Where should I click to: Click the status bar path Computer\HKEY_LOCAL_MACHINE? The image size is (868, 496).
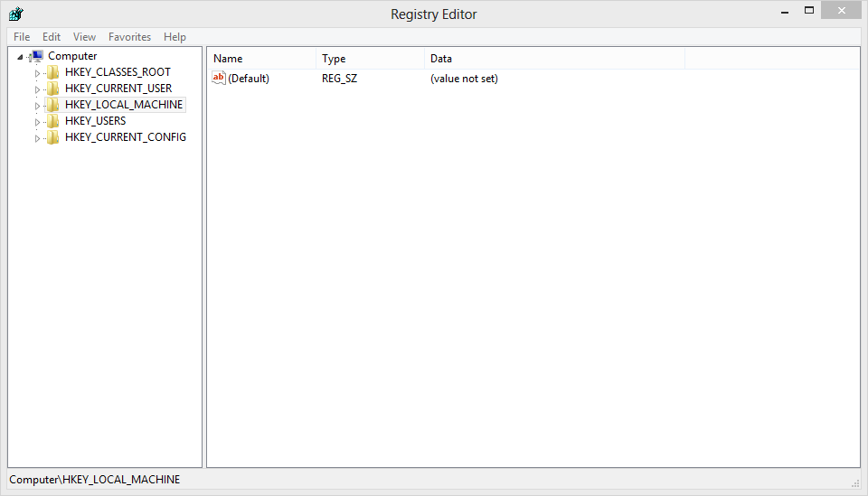pyautogui.click(x=95, y=480)
